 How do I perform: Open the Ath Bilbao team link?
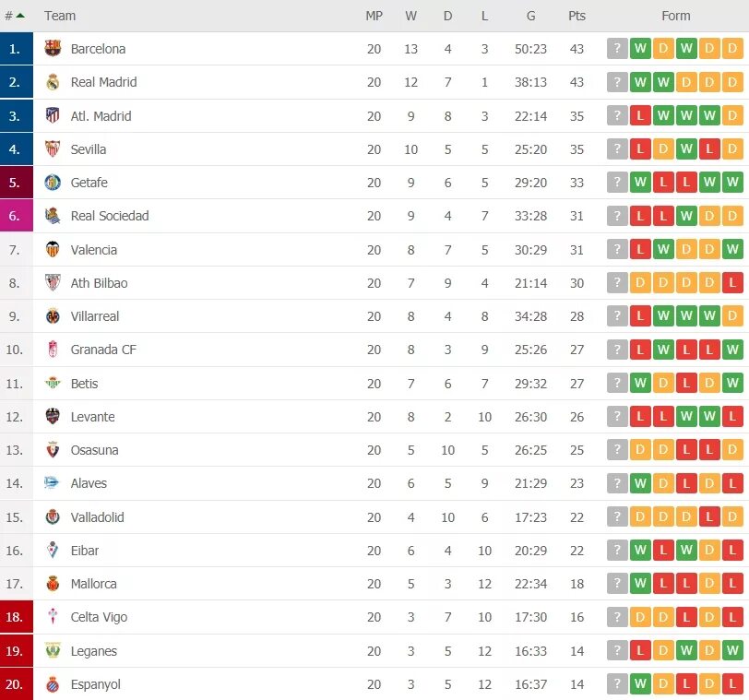pos(99,283)
